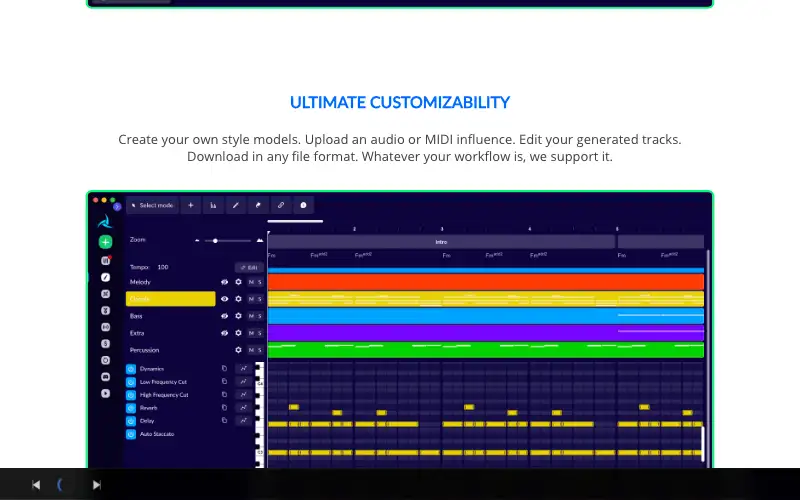This screenshot has width=800, height=500.
Task: Toggle High Frequency Cut power button
Action: (131, 395)
